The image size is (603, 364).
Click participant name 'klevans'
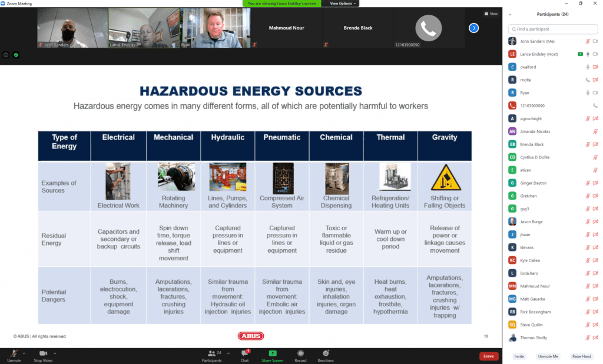coord(527,247)
